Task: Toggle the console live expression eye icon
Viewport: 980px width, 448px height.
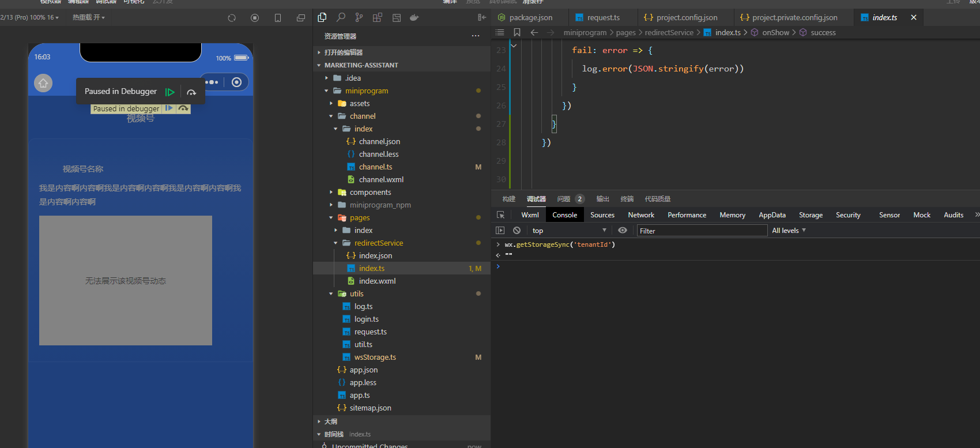Action: point(623,231)
